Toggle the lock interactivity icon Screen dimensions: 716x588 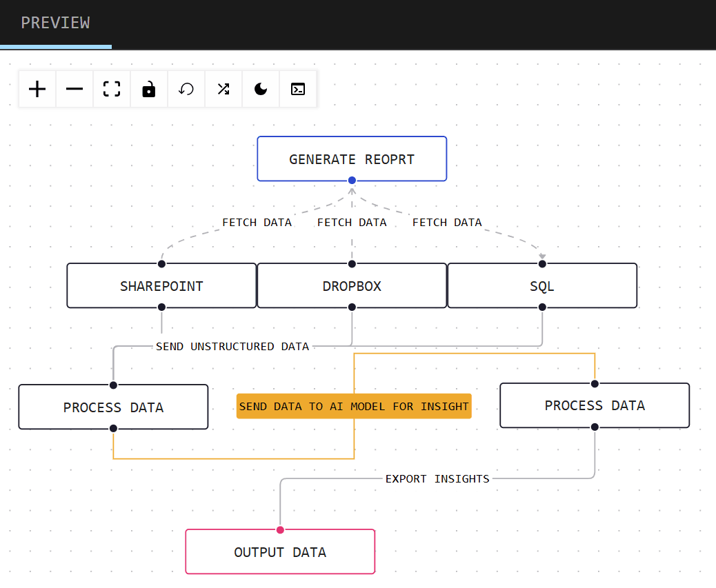[x=149, y=89]
